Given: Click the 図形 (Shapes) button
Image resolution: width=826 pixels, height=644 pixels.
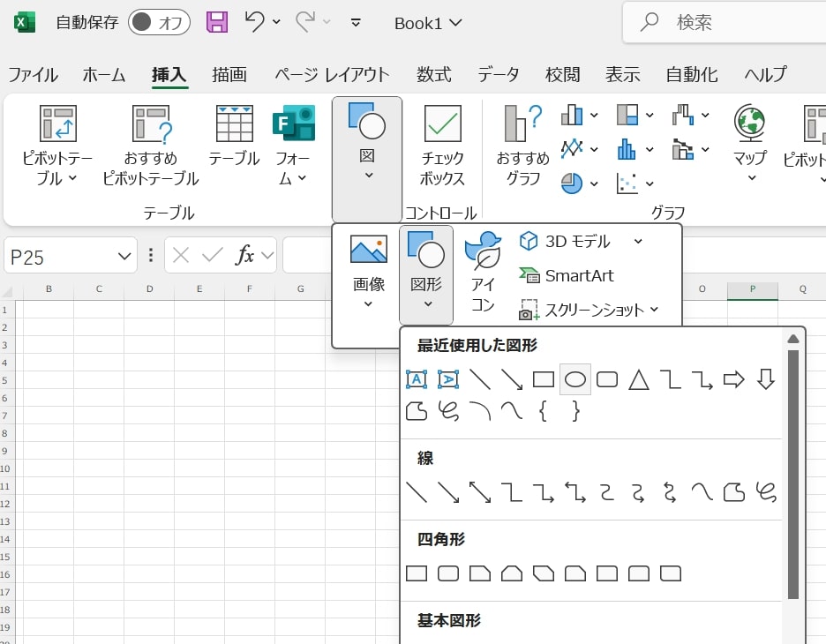Looking at the screenshot, I should pyautogui.click(x=426, y=273).
